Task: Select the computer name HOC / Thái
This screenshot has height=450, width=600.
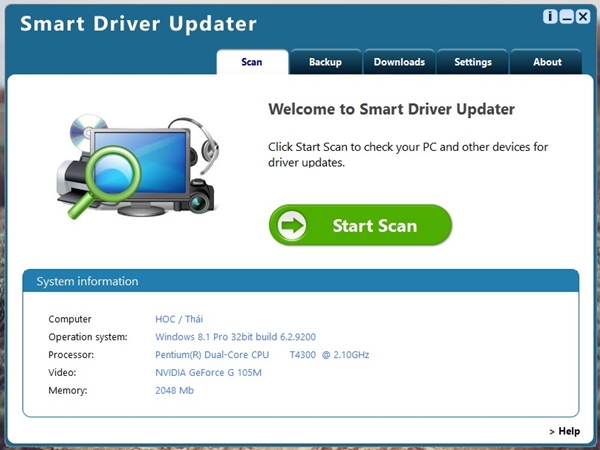Action: (x=179, y=319)
